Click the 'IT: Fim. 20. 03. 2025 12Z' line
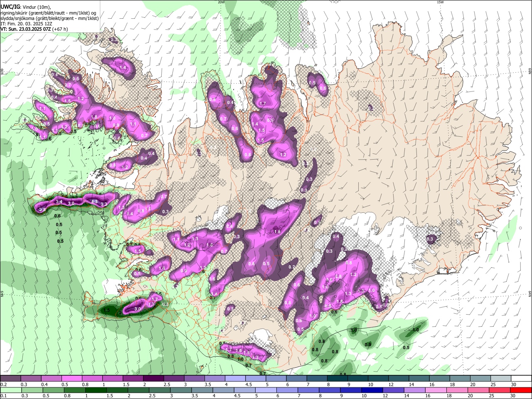 pyautogui.click(x=26, y=24)
